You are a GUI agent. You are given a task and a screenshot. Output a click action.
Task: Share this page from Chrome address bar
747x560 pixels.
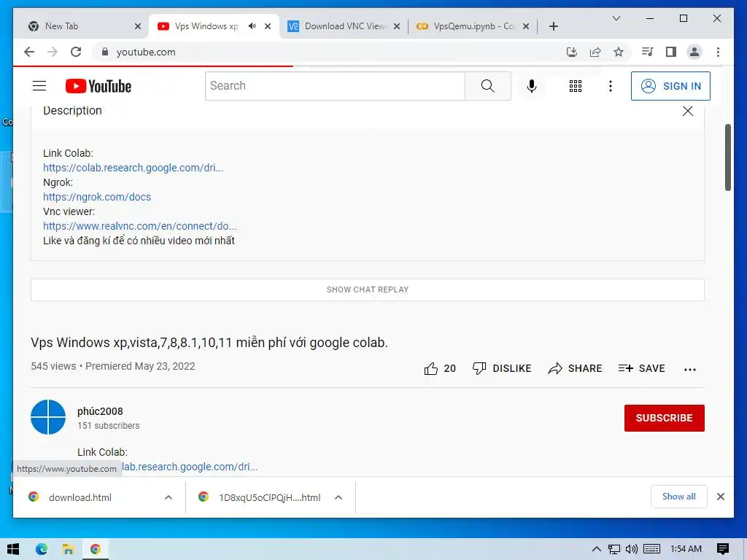[595, 52]
